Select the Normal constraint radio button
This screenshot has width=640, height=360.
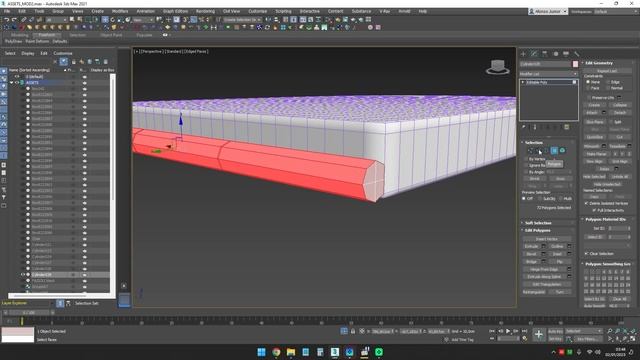click(608, 88)
